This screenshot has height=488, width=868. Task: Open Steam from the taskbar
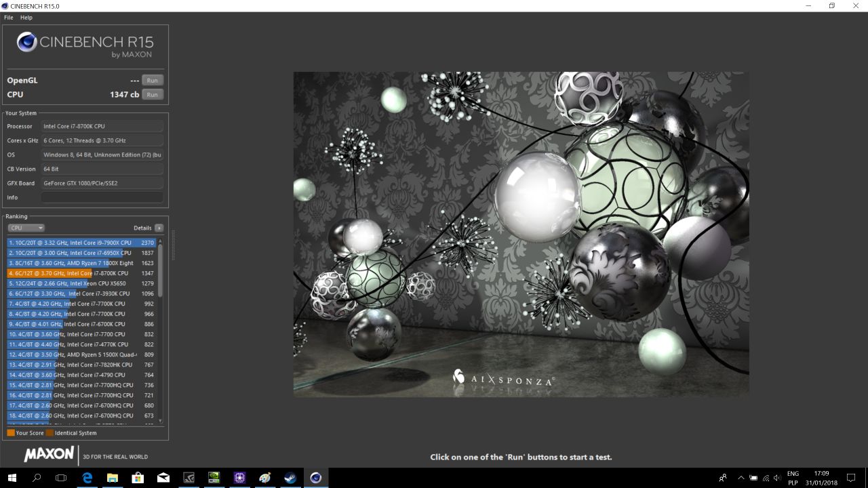pos(290,478)
